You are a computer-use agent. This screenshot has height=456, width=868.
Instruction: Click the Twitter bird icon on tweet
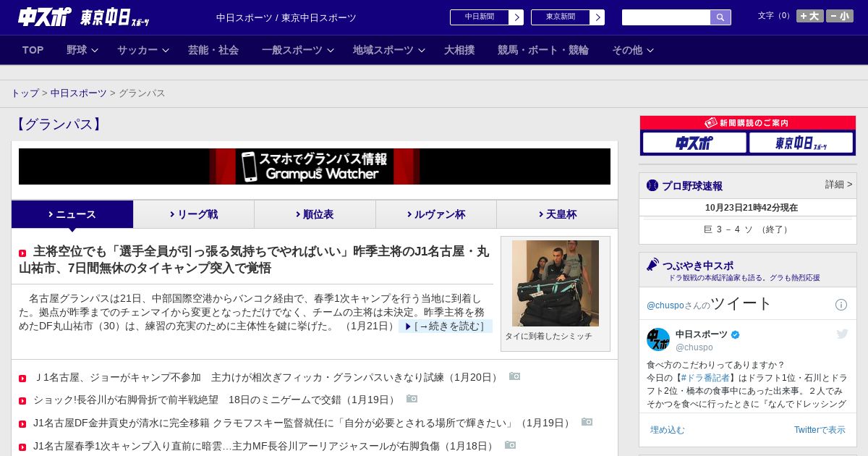(842, 334)
